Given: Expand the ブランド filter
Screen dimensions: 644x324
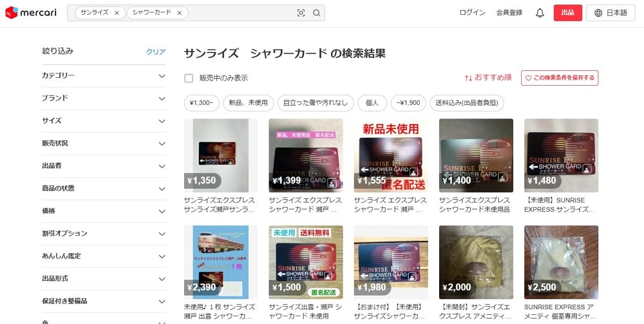Looking at the screenshot, I should click(104, 99).
